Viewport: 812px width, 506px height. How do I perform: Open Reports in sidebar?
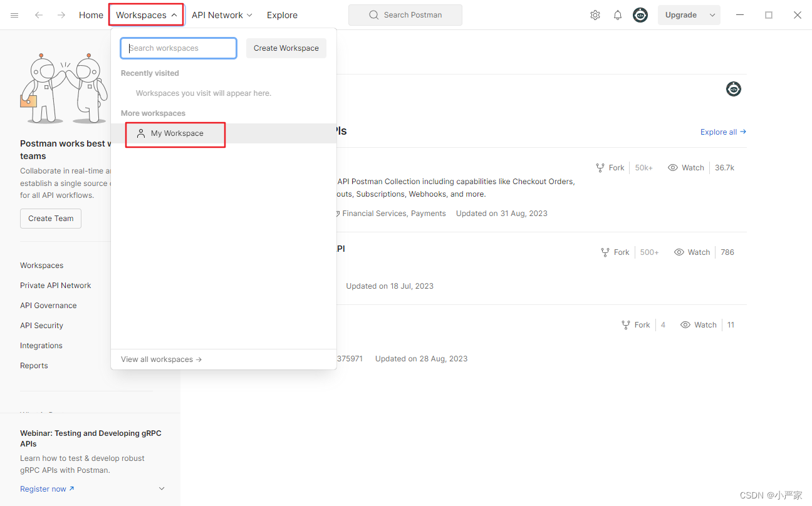pyautogui.click(x=34, y=366)
